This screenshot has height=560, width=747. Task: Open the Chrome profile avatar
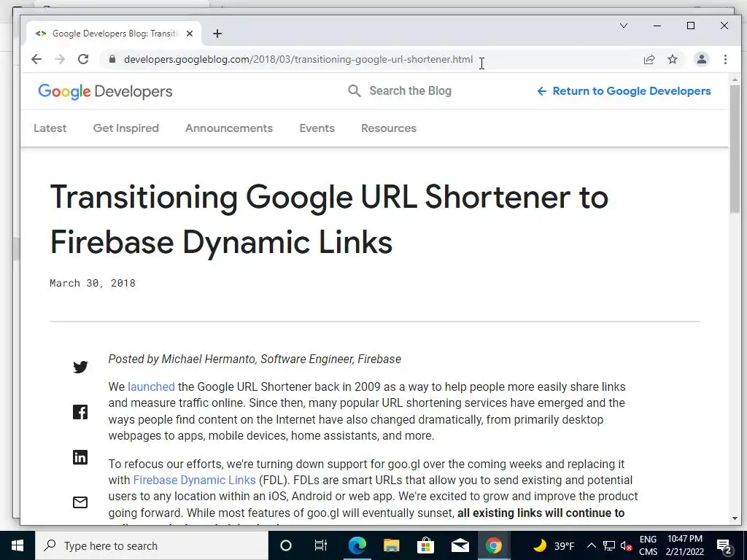(701, 59)
